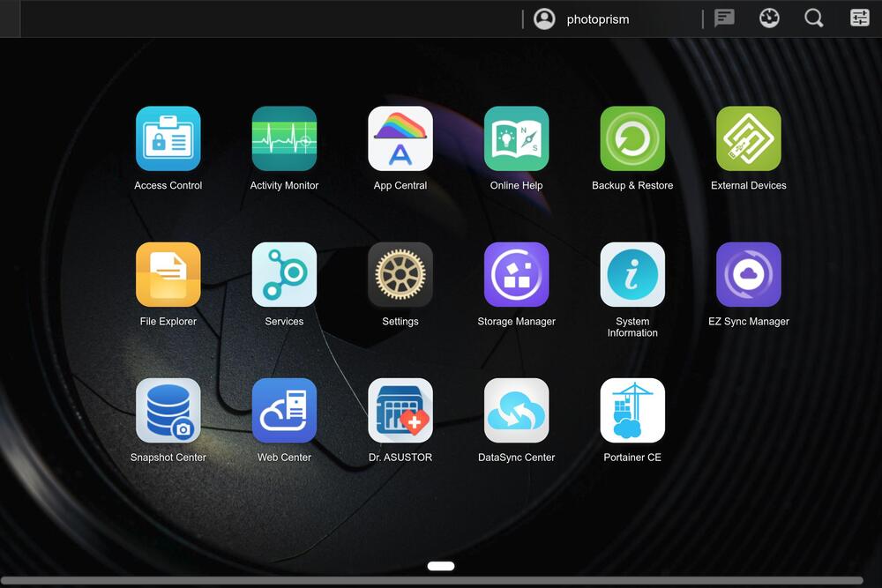The width and height of the screenshot is (882, 588).
Task: Open EZ Sync Manager
Action: pos(749,274)
